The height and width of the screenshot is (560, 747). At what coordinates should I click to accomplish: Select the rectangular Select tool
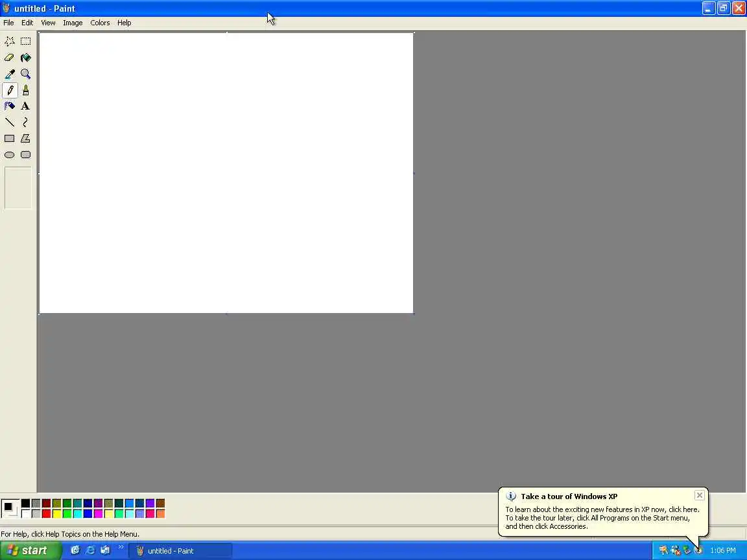(x=26, y=41)
